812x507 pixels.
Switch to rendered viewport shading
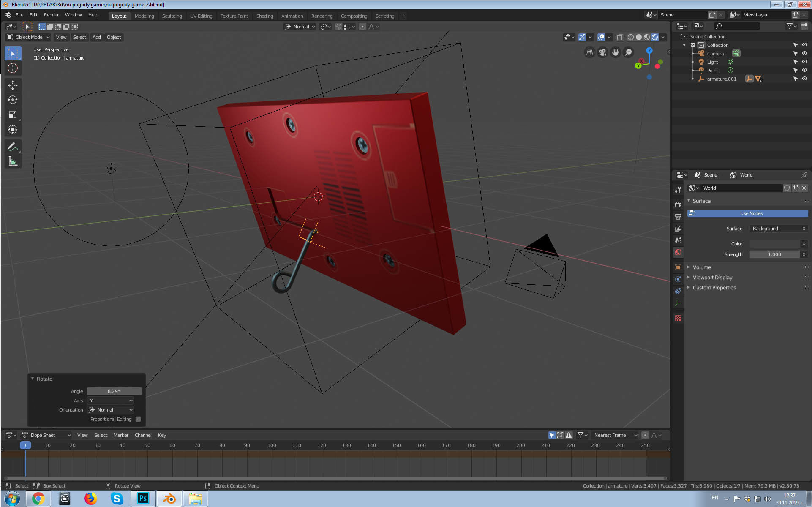point(655,37)
